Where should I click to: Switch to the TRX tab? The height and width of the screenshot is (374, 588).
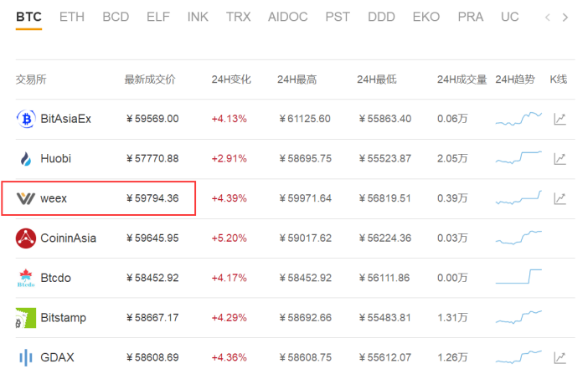pyautogui.click(x=238, y=17)
